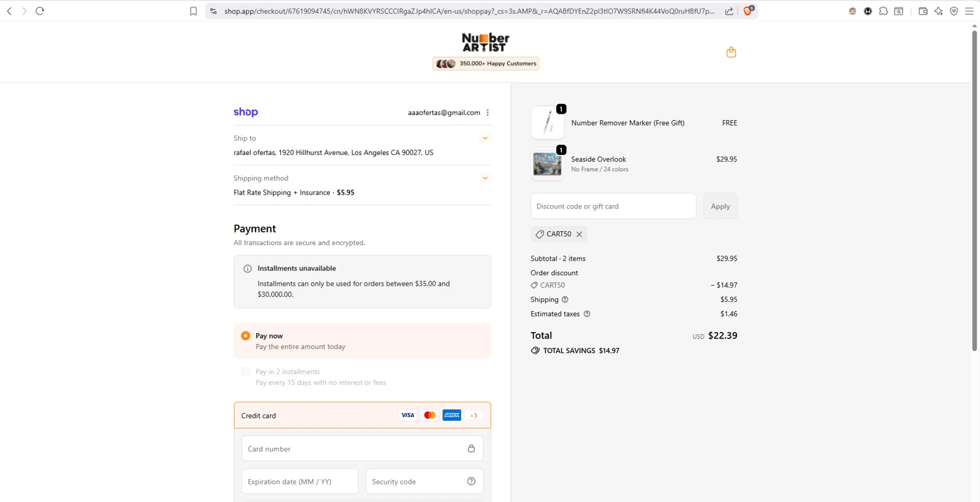Viewport: 980px width, 502px height.
Task: Open the extensions puzzle icon
Action: coord(883,11)
